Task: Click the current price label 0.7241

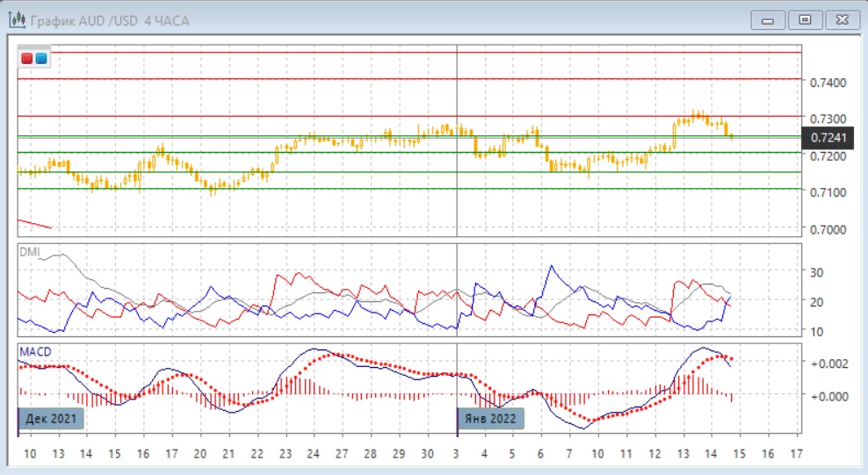Action: (x=828, y=137)
